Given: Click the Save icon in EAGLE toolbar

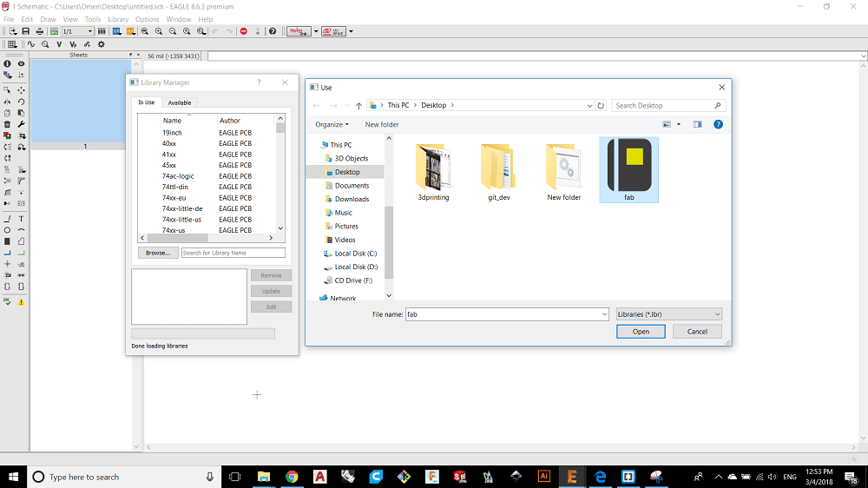Looking at the screenshot, I should (x=25, y=31).
